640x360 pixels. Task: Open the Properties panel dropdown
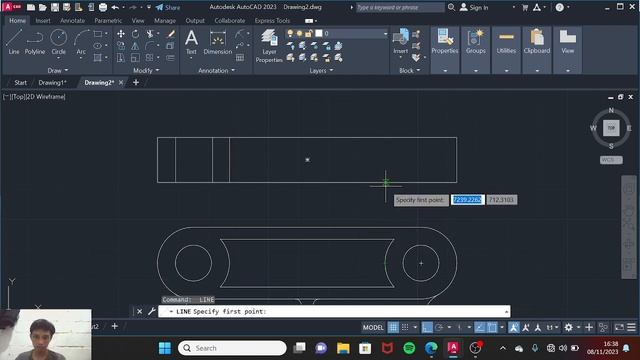pyautogui.click(x=445, y=71)
